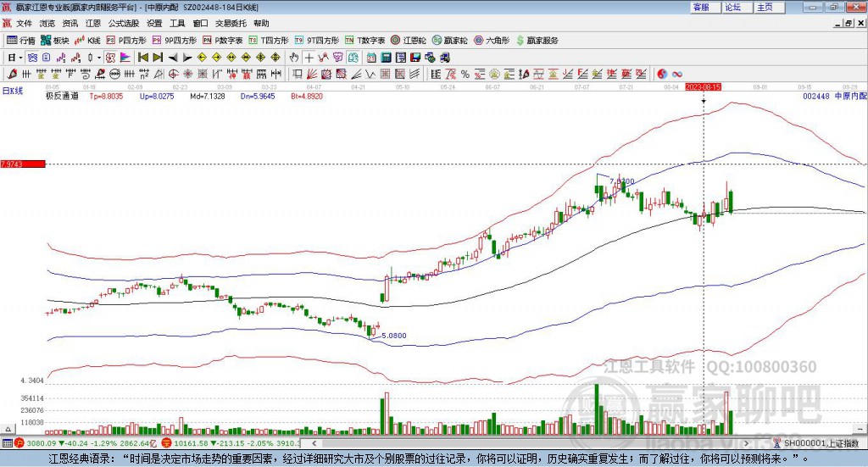Select the percent retracement tool
This screenshot has width=868, height=467.
click(465, 74)
